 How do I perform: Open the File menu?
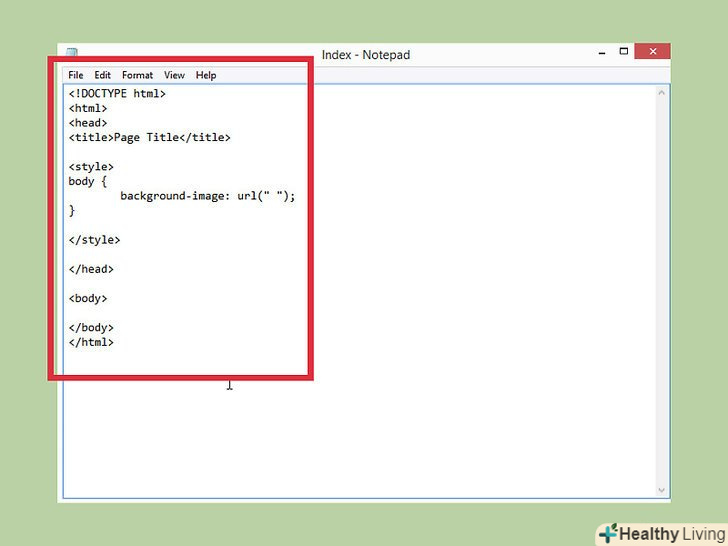76,75
